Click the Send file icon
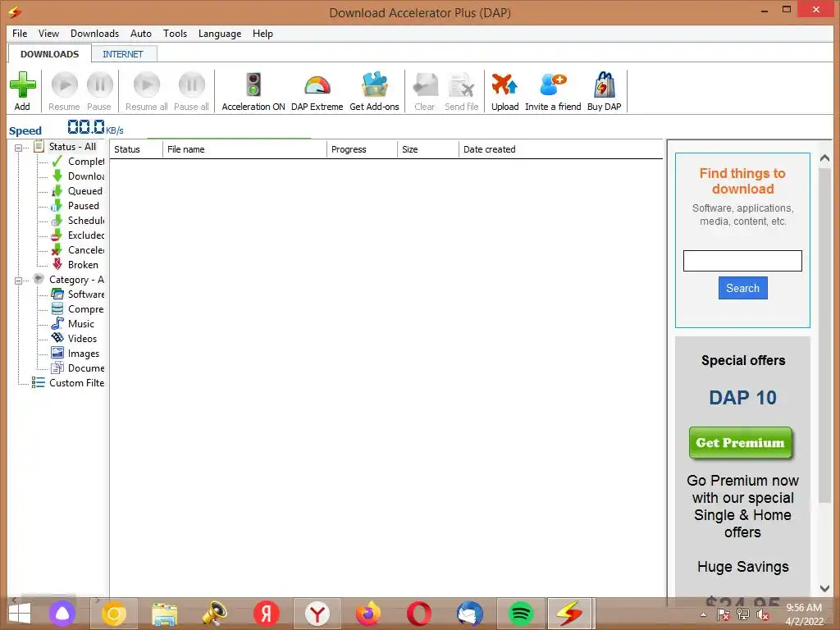Viewport: 840px width, 630px height. tap(461, 84)
